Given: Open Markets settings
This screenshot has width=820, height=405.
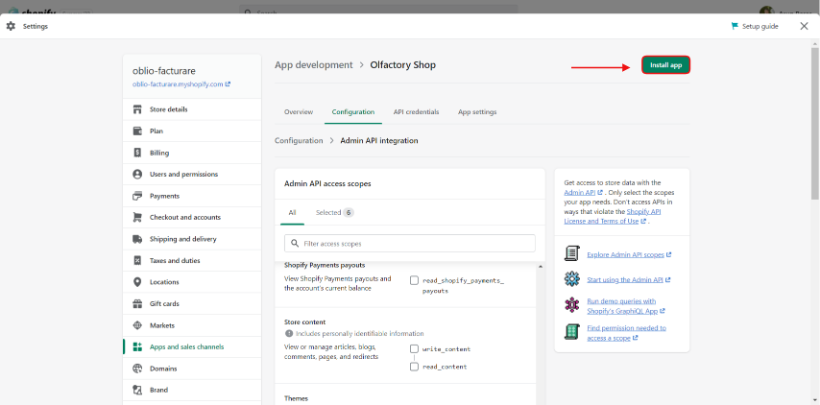Looking at the screenshot, I should (192, 325).
